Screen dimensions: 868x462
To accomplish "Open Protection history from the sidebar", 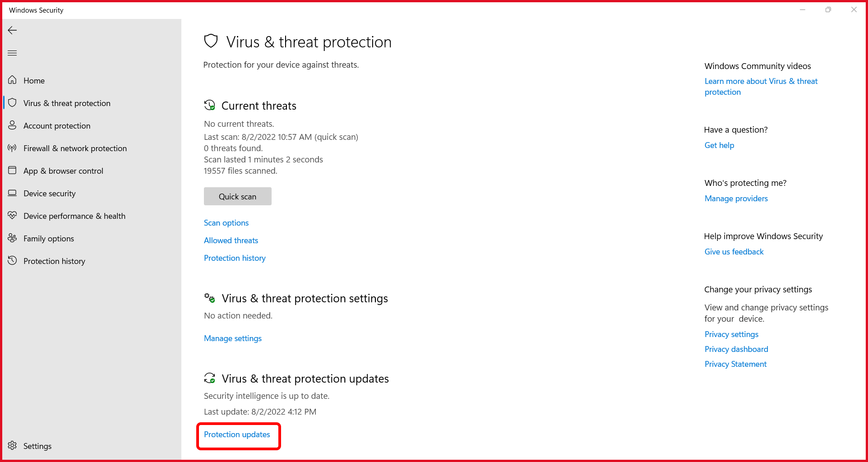I will click(x=54, y=261).
